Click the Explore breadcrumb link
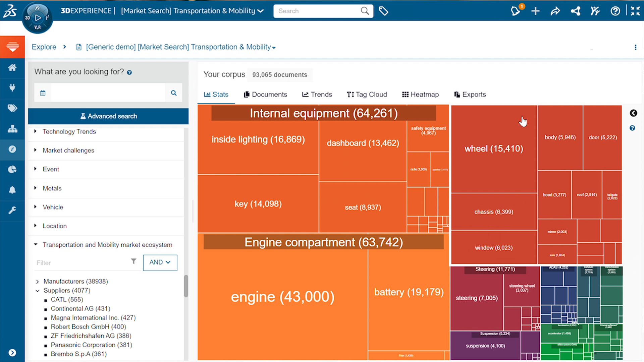 pos(44,47)
